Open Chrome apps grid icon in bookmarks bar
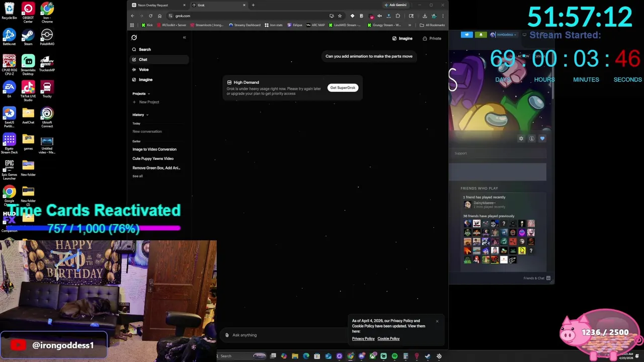Image resolution: width=644 pixels, height=362 pixels. point(132,25)
